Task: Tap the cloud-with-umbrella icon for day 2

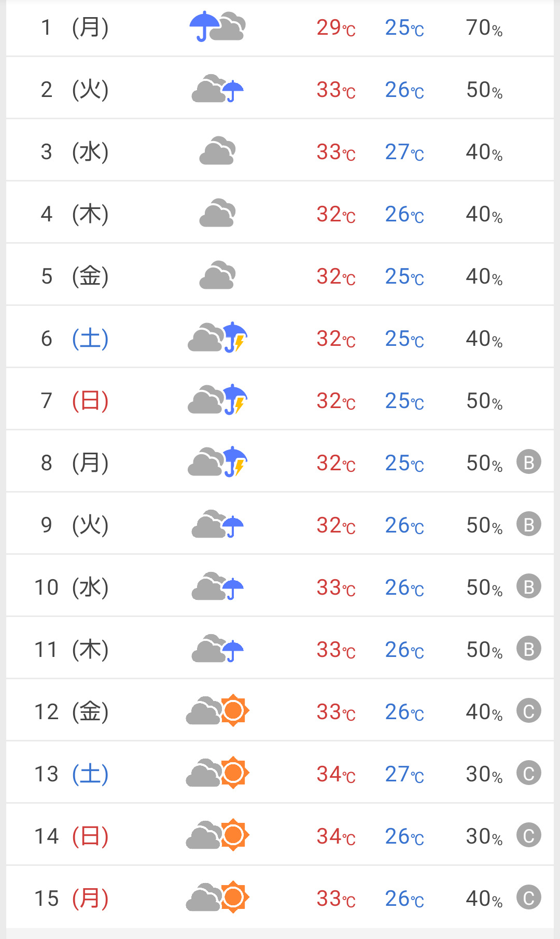Action: click(x=217, y=89)
